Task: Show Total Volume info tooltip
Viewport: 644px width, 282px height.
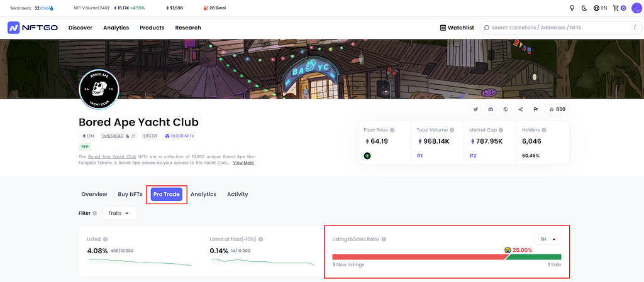Action: (452, 130)
